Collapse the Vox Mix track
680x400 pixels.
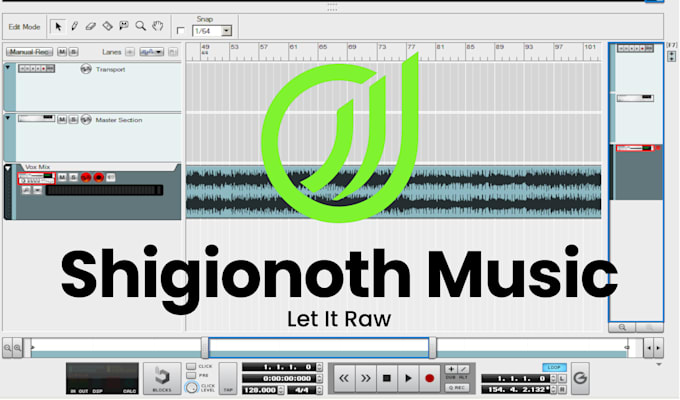click(8, 168)
